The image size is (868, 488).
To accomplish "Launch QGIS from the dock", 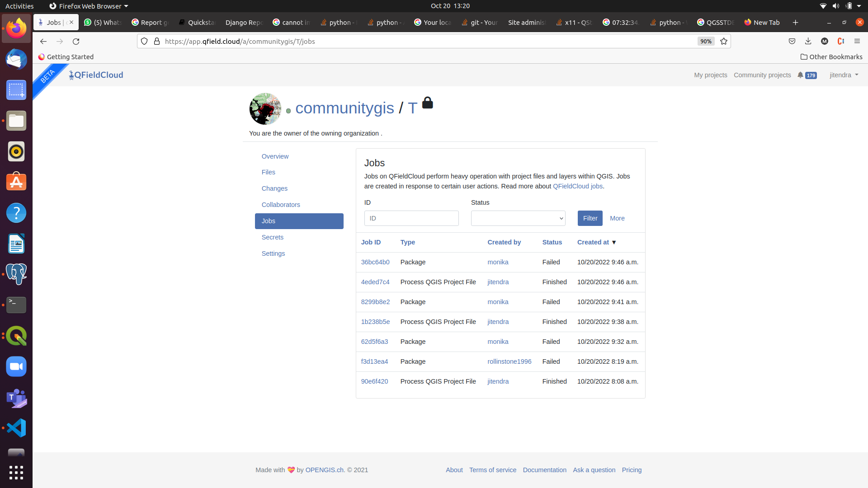I will click(16, 336).
